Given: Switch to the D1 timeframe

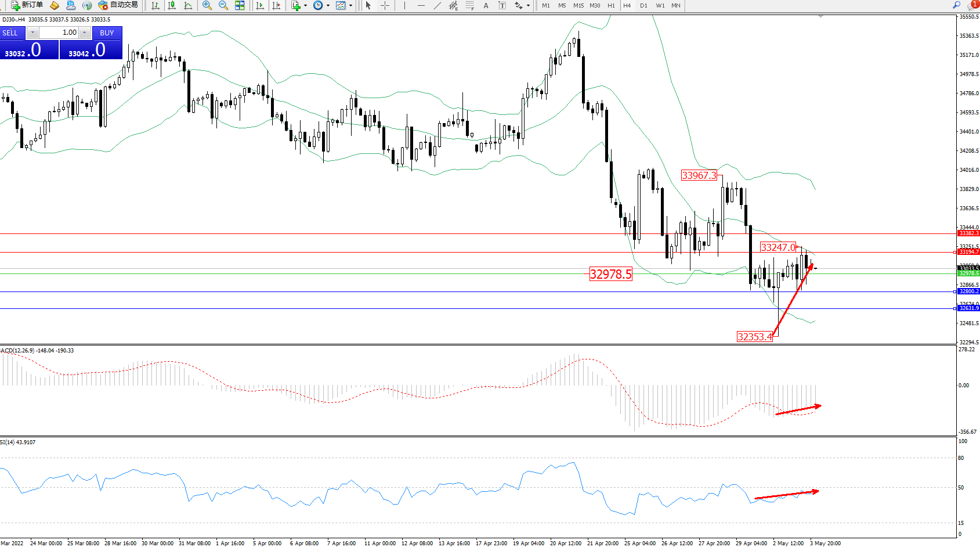Looking at the screenshot, I should [x=643, y=5].
